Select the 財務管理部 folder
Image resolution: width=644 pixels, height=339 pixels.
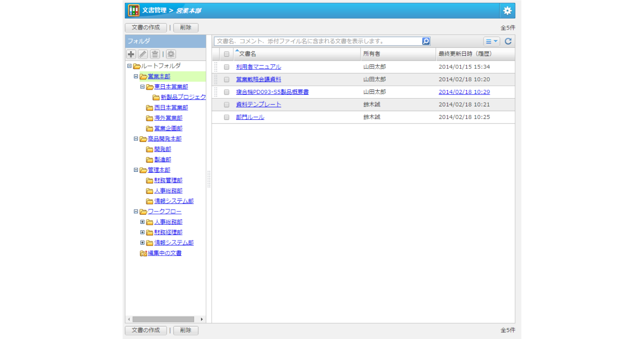point(168,181)
